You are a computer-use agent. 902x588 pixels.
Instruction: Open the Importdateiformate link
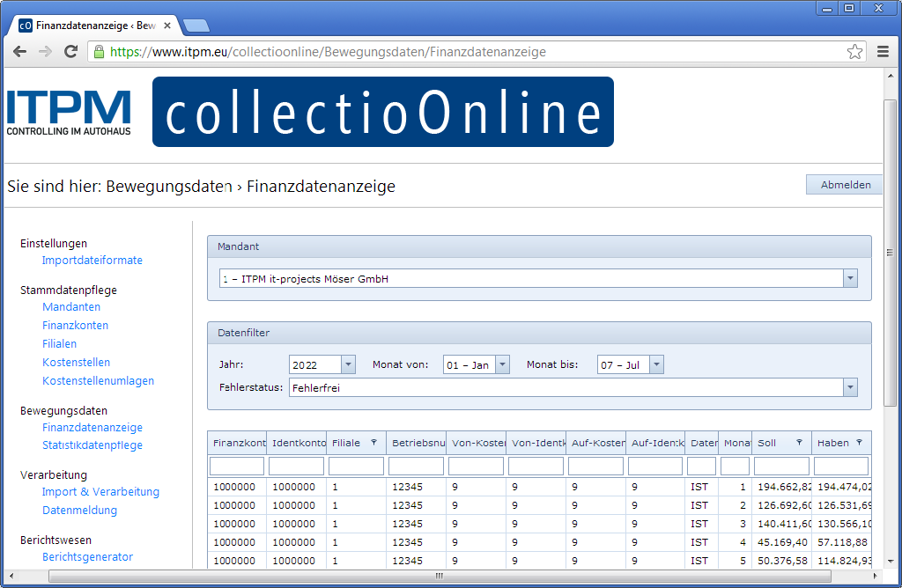coord(92,261)
